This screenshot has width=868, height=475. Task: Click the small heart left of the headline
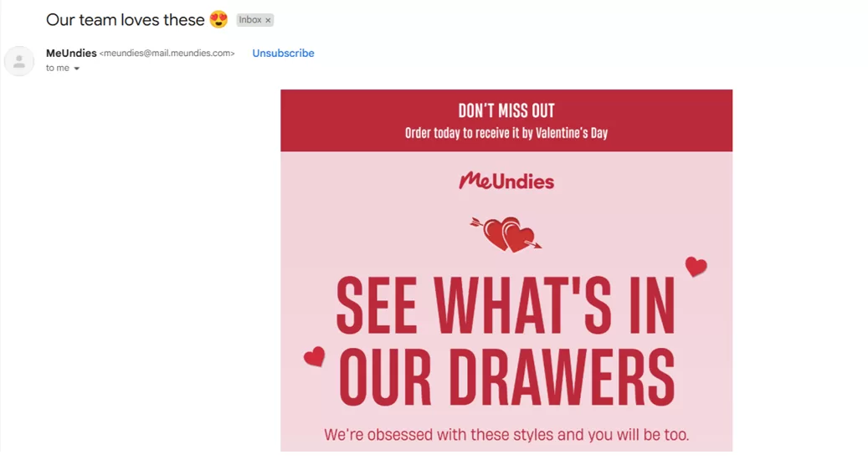coord(314,357)
